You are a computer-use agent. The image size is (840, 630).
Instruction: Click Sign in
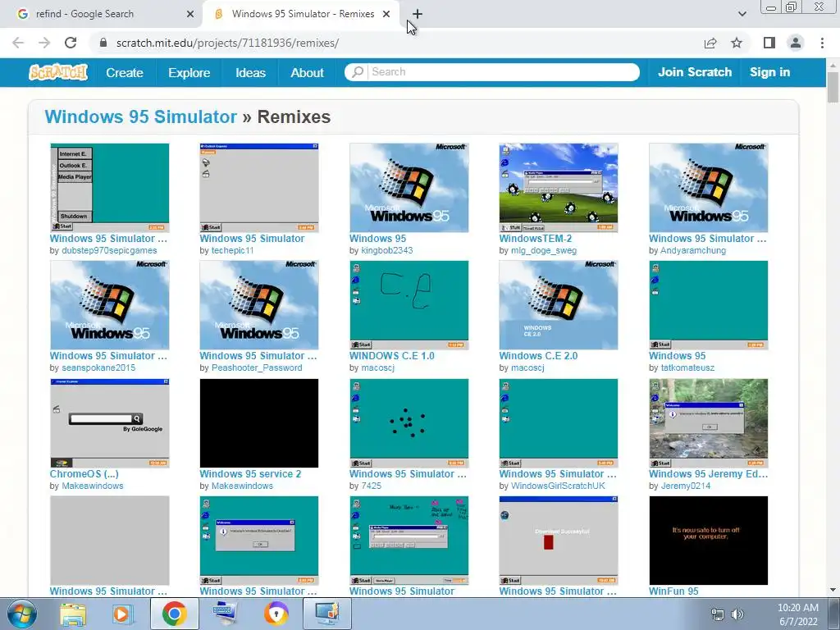769,72
